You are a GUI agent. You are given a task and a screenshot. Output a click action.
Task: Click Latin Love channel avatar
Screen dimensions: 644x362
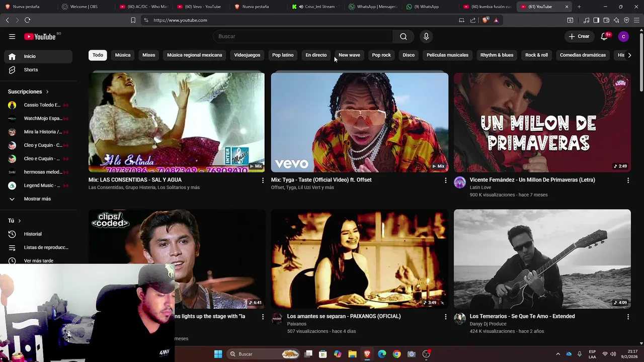pos(460,183)
